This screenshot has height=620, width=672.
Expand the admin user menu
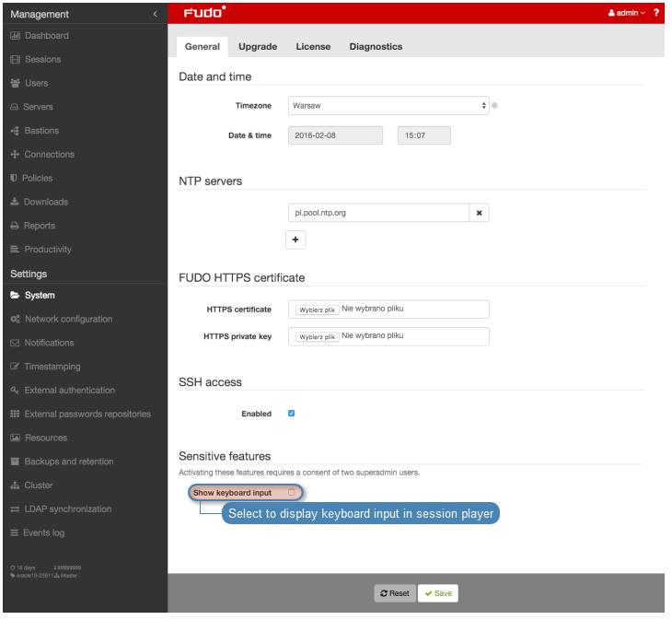click(627, 13)
